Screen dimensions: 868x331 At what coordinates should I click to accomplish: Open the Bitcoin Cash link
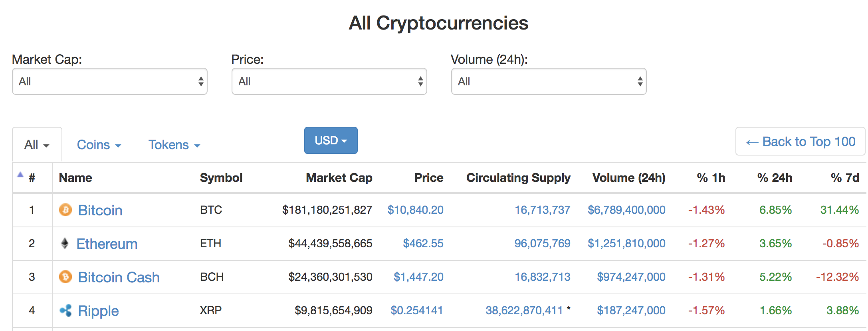click(119, 277)
